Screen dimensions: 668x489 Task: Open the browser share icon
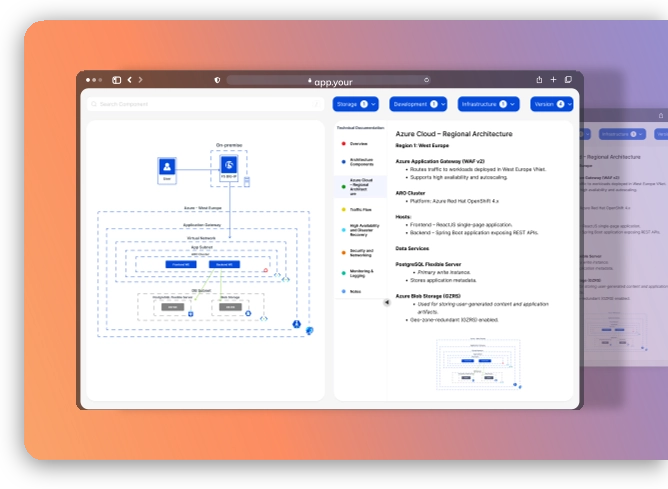click(539, 80)
